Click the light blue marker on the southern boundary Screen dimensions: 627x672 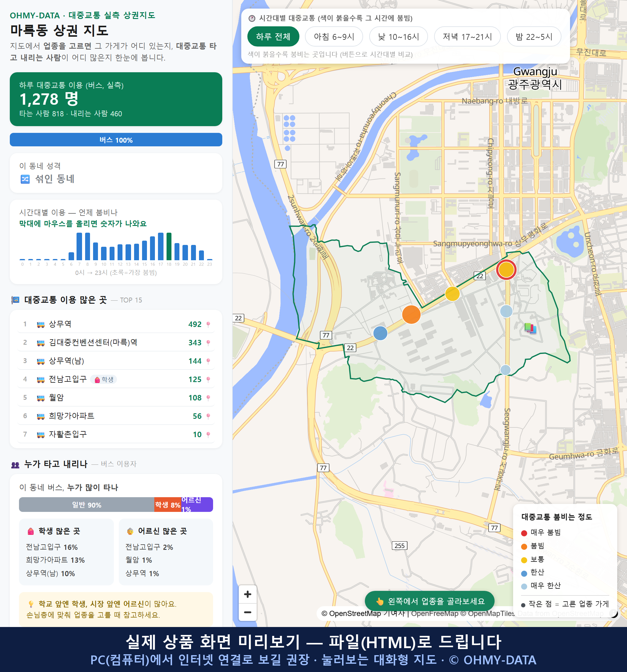pos(505,370)
